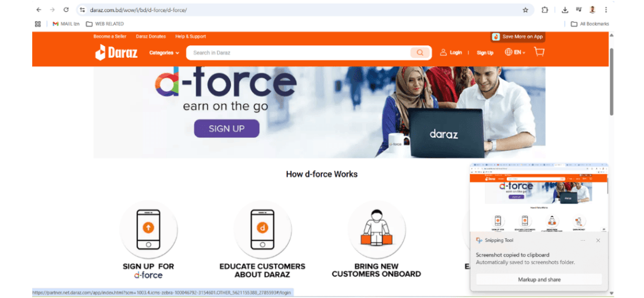
Task: Click the Search in Daraz field
Action: (x=301, y=53)
